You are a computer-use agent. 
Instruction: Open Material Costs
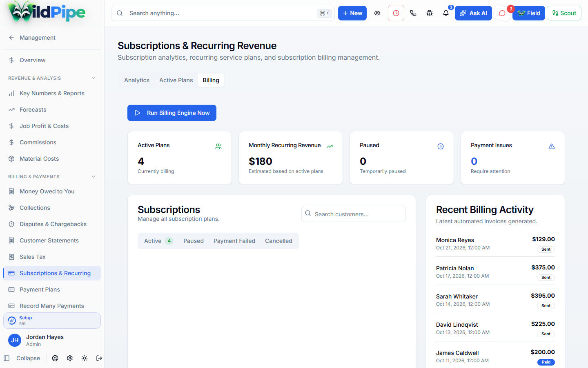tap(52, 159)
